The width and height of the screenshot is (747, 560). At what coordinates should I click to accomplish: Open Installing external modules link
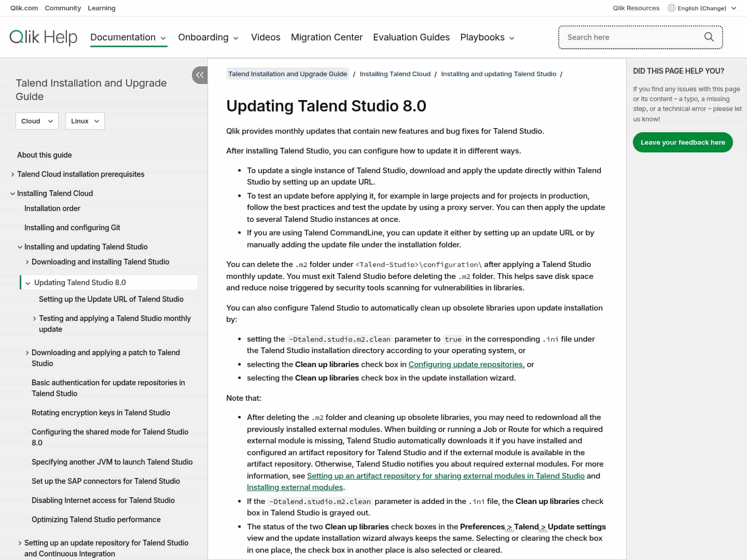click(x=295, y=487)
